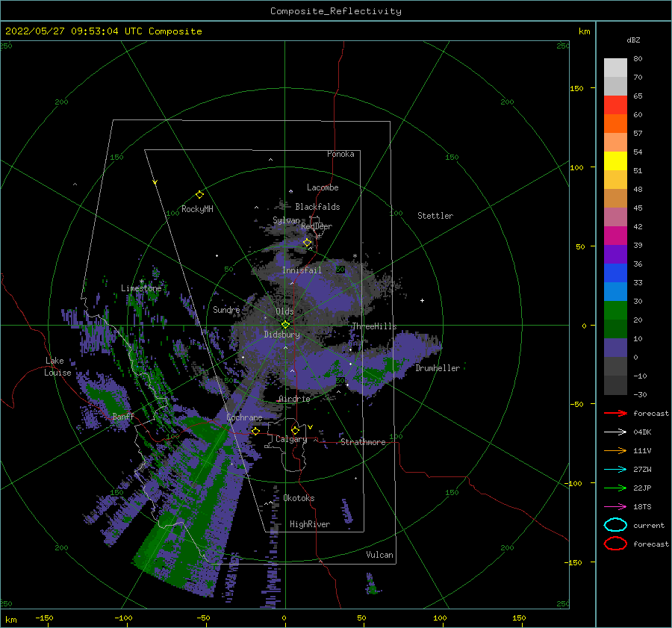Click the Vulcan town label
This screenshot has width=672, height=628.
click(x=379, y=555)
